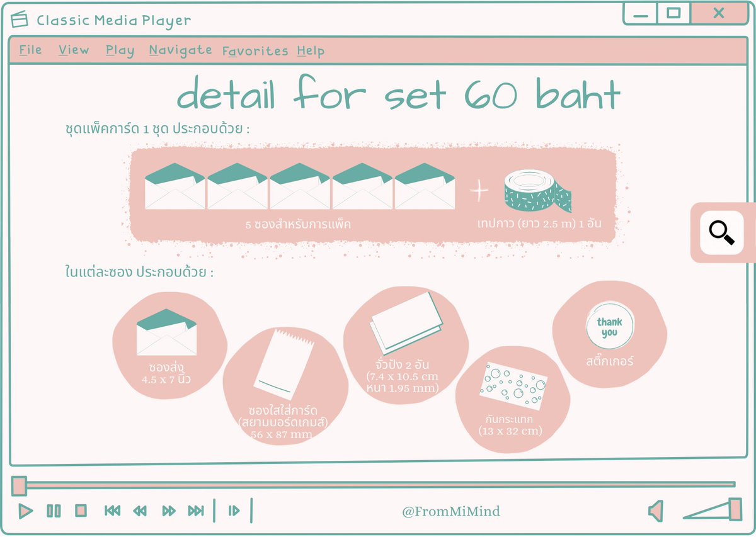Click the magnifying glass search icon
Image resolution: width=756 pixels, height=537 pixels.
pyautogui.click(x=722, y=232)
